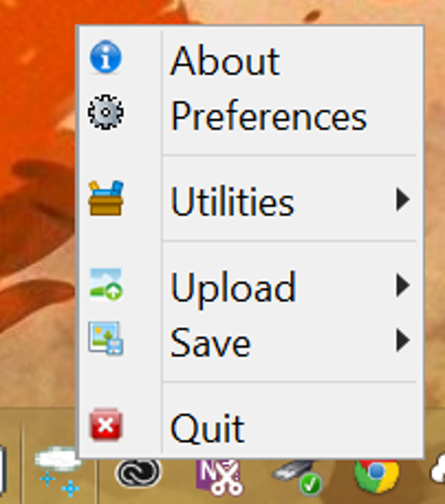This screenshot has height=504, width=445.
Task: Expand the Utilities submenu arrow
Action: click(x=403, y=199)
